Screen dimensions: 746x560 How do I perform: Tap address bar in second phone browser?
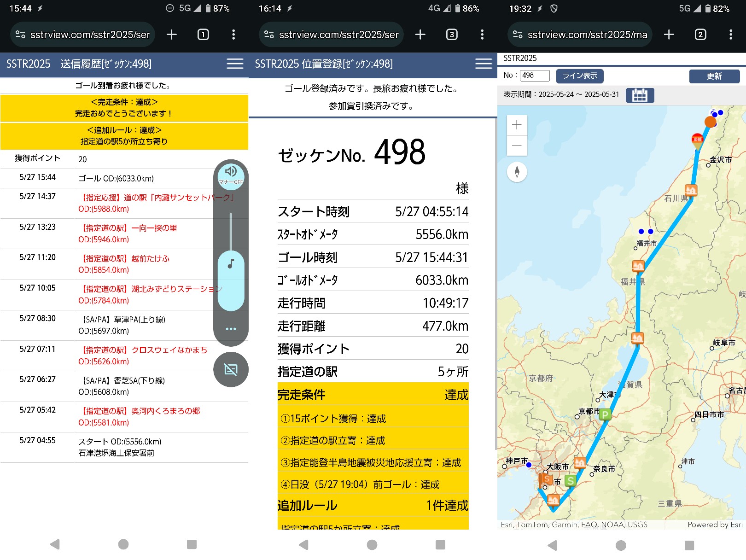(331, 35)
